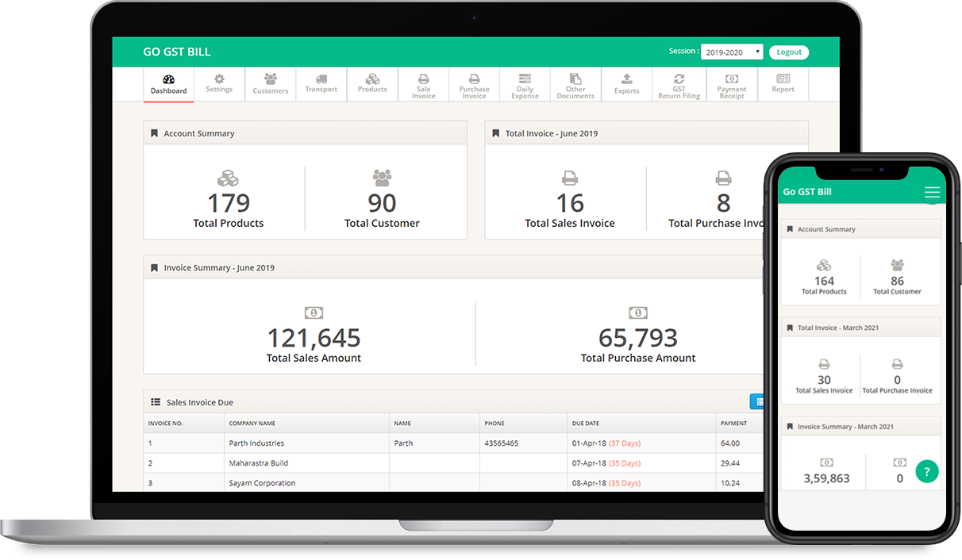Screen dimensions: 962x560
Task: Expand the Session year dropdown
Action: tap(731, 52)
